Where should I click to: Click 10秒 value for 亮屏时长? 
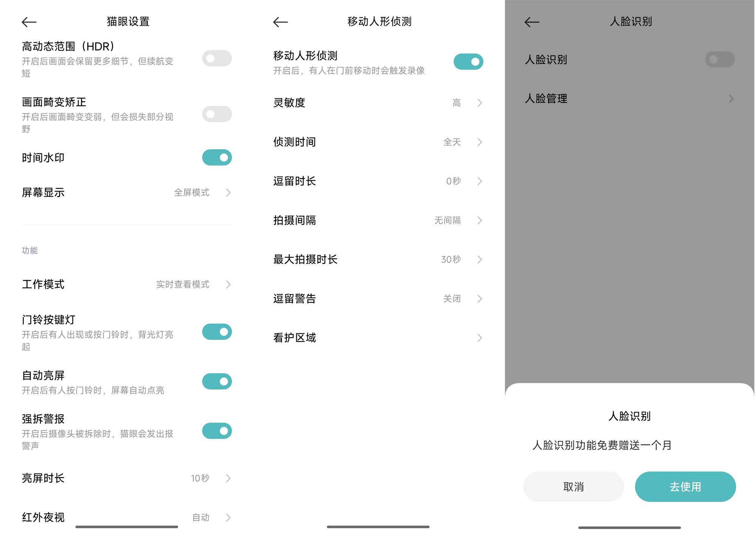click(x=200, y=478)
